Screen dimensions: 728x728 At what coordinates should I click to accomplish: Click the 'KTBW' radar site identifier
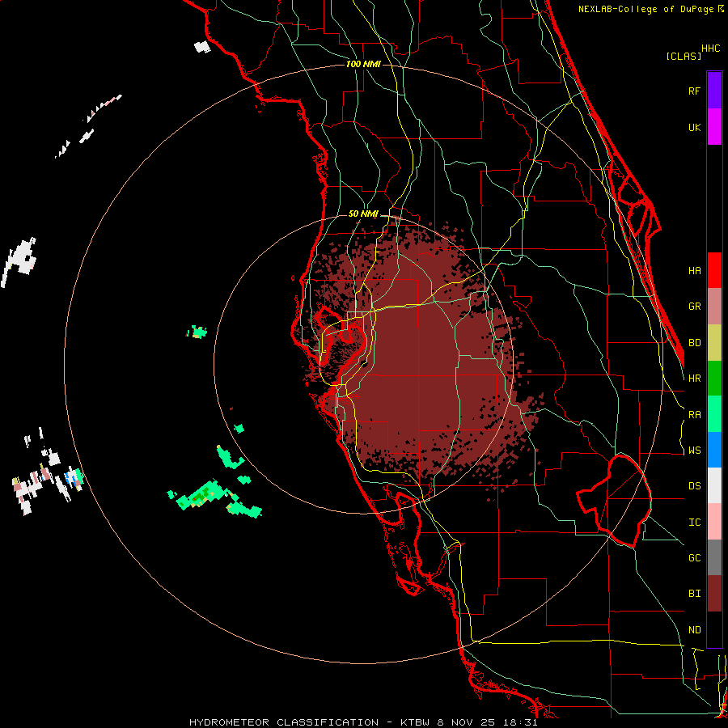[415, 722]
